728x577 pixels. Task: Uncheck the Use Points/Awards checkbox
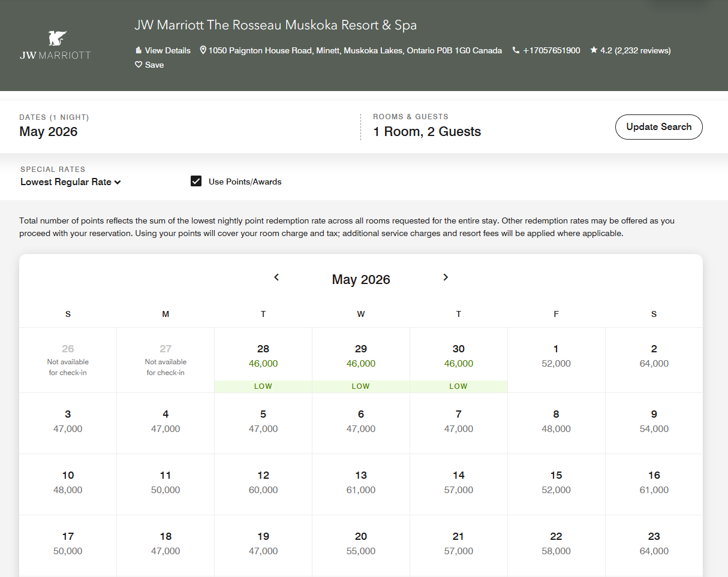pyautogui.click(x=196, y=182)
